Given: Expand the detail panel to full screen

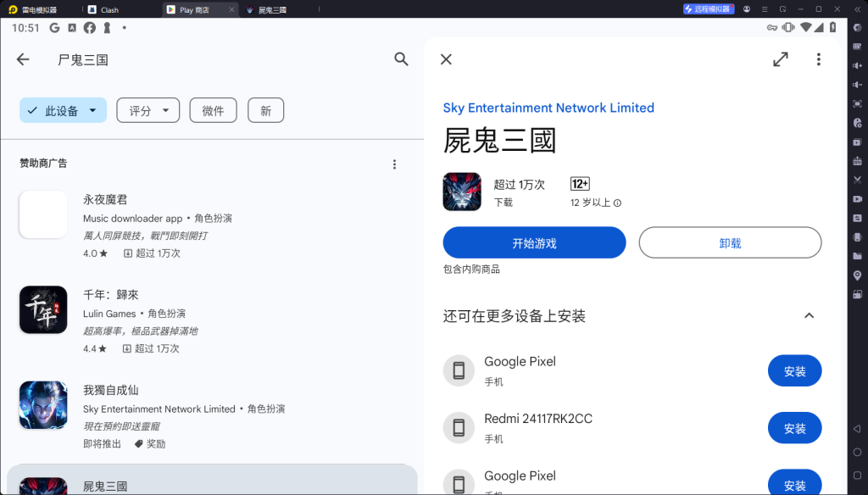Looking at the screenshot, I should pyautogui.click(x=781, y=59).
